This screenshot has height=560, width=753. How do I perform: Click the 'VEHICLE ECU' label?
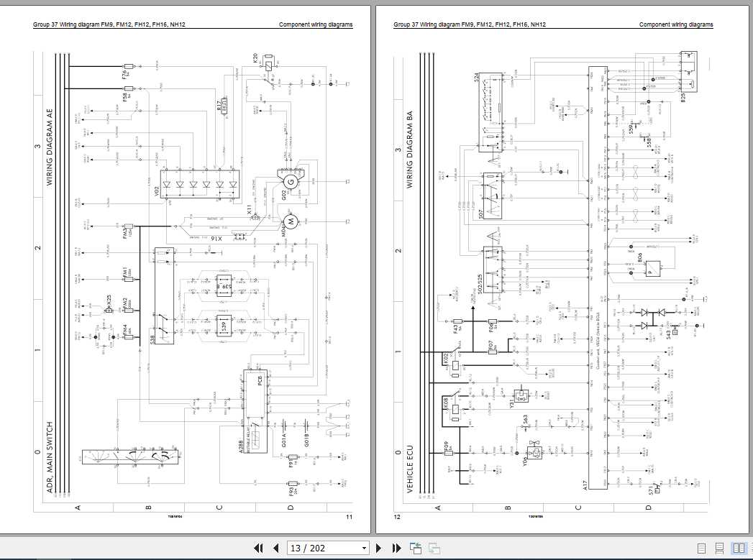tap(410, 469)
